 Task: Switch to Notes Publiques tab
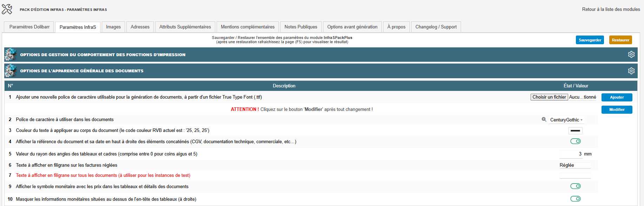click(301, 27)
